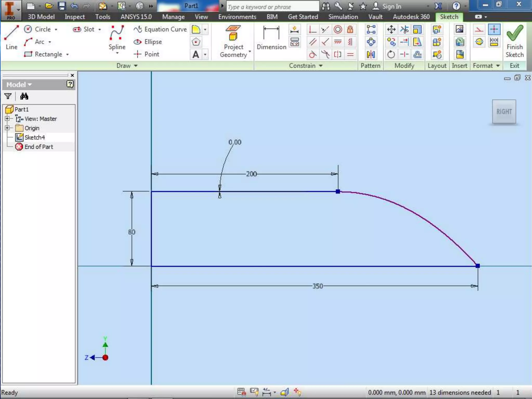
Task: Switch to the Inspect tab
Action: pyautogui.click(x=75, y=17)
